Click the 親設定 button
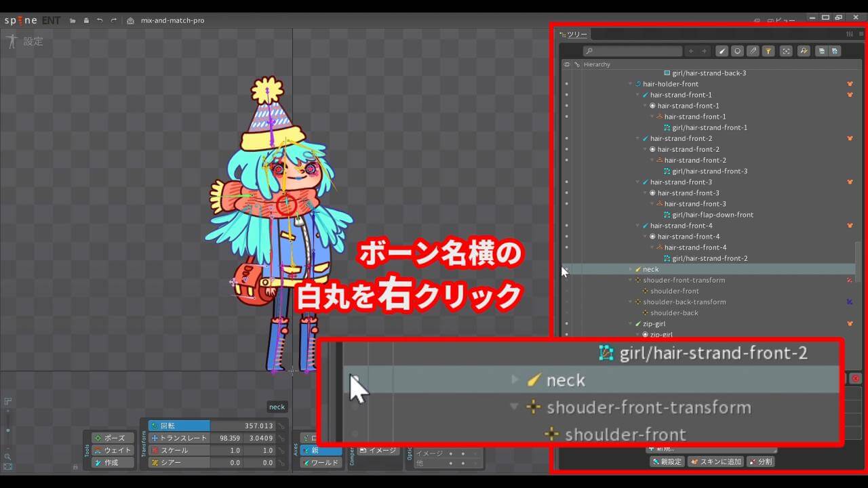This screenshot has width=868, height=488. tap(667, 462)
